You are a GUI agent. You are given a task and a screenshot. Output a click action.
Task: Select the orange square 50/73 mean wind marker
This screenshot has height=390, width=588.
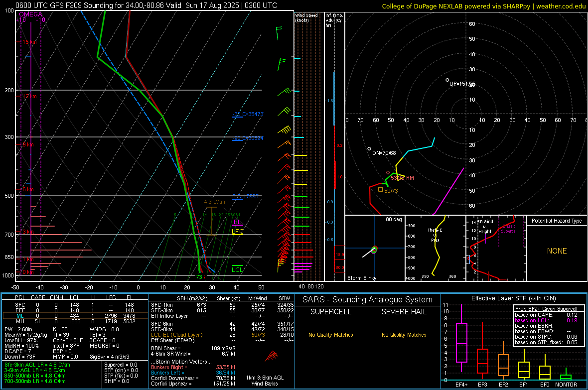[381, 189]
